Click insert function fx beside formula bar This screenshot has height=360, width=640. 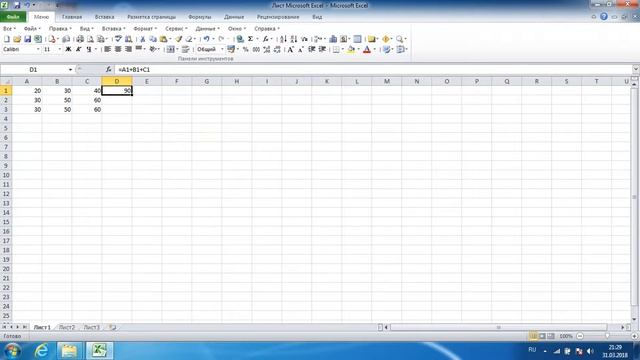pyautogui.click(x=108, y=69)
